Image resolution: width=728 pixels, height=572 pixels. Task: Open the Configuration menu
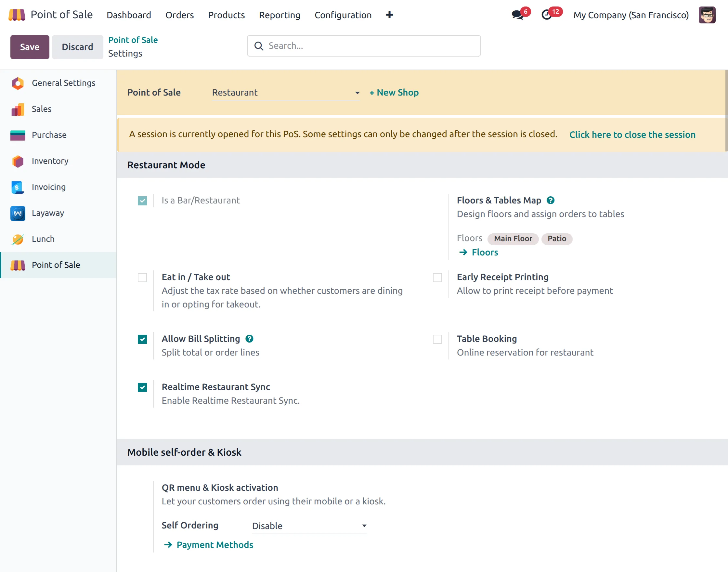[x=343, y=15]
